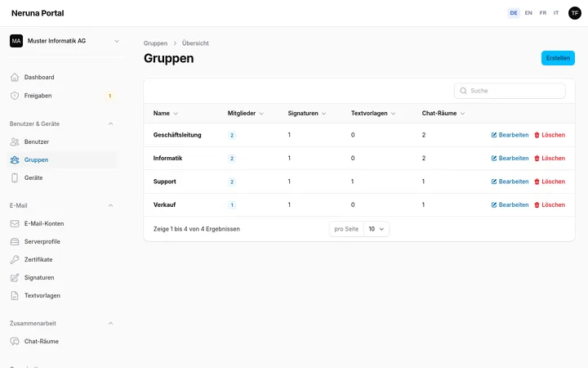
Task: Go to Benutzer page
Action: click(62, 142)
